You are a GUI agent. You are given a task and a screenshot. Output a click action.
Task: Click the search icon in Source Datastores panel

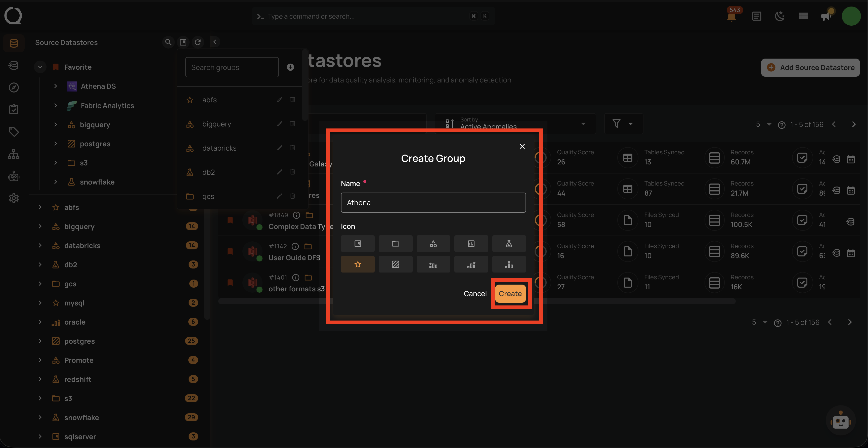click(x=168, y=42)
